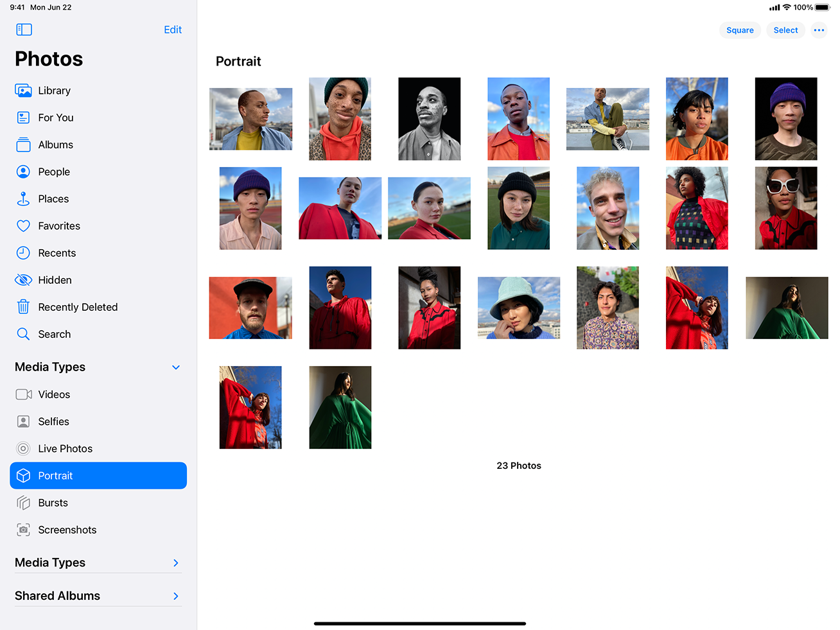Select the Portrait media type row

(x=98, y=476)
